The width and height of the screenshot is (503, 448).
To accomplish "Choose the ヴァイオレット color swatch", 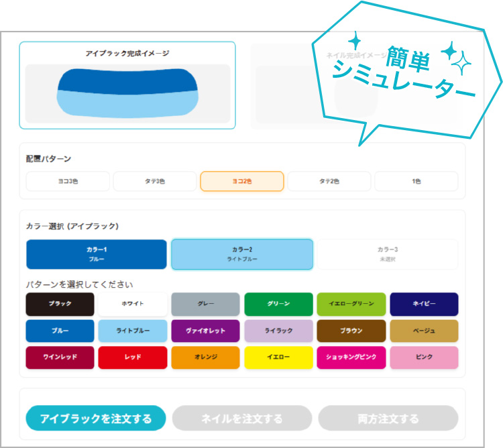I will click(205, 331).
